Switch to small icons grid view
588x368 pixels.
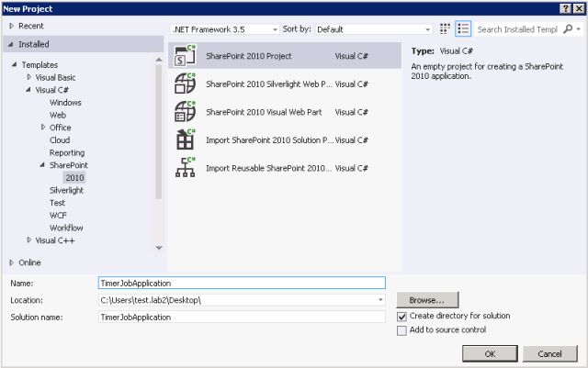click(x=445, y=28)
